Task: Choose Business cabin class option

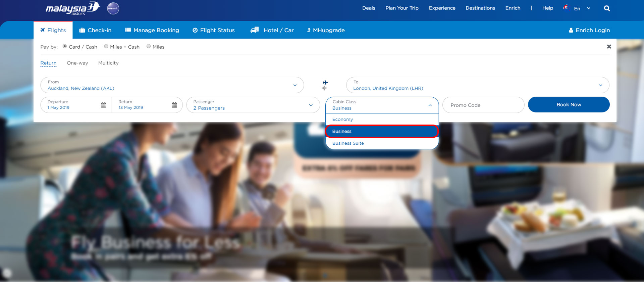Action: click(x=382, y=131)
